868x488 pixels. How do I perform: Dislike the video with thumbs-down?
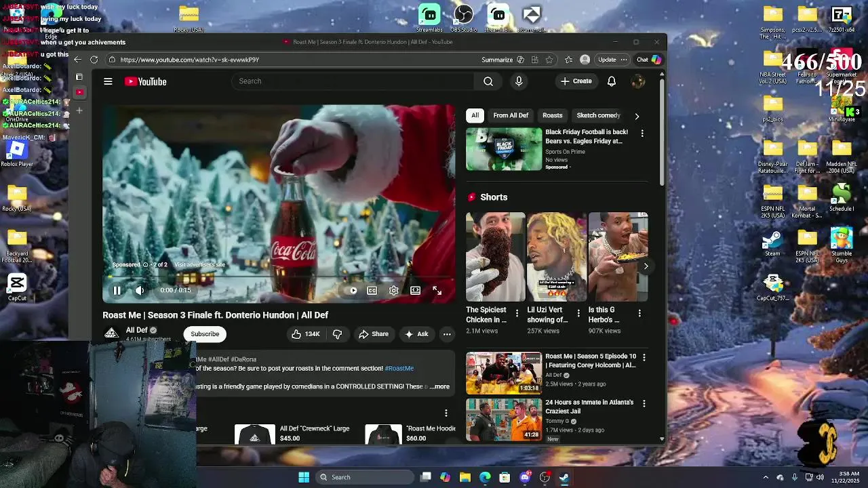point(337,334)
